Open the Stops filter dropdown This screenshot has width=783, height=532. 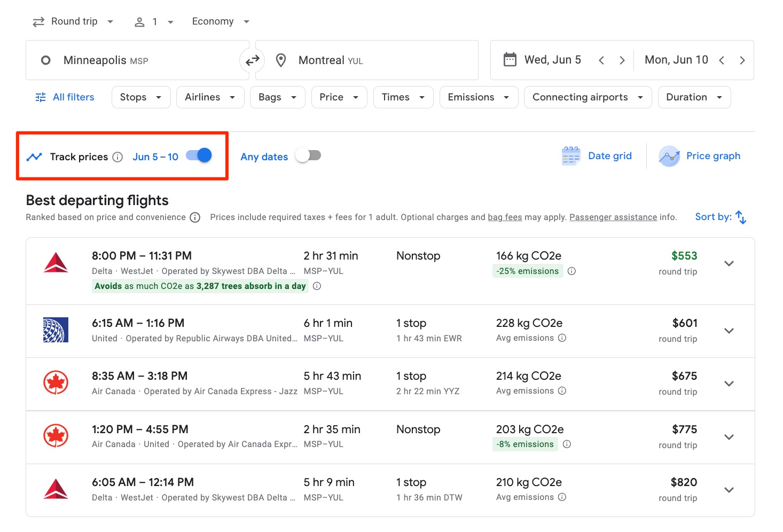click(x=140, y=97)
